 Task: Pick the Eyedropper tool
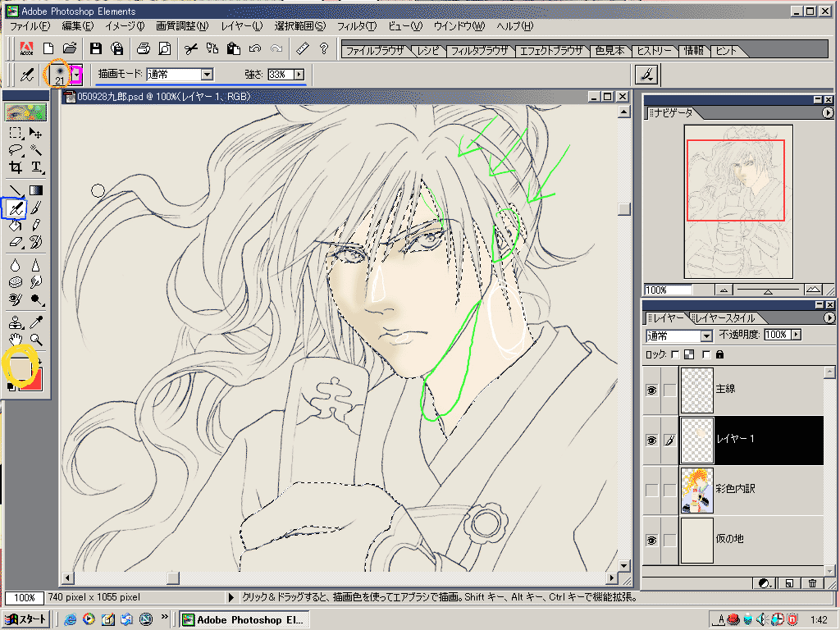tap(36, 322)
